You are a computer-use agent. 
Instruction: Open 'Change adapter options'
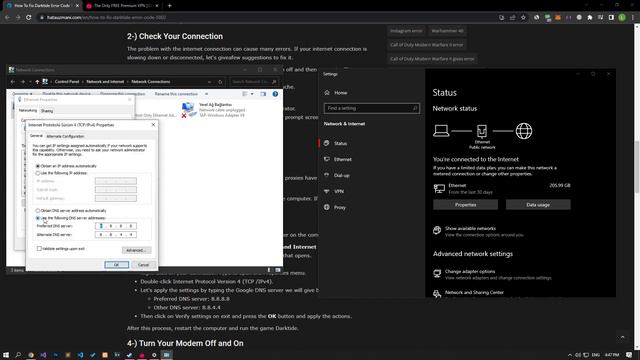click(470, 271)
